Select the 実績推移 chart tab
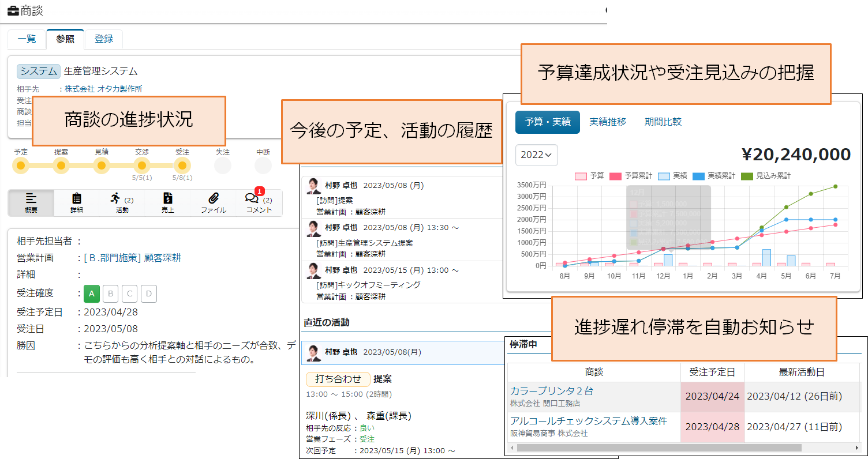Image resolution: width=868 pixels, height=459 pixels. tap(608, 122)
